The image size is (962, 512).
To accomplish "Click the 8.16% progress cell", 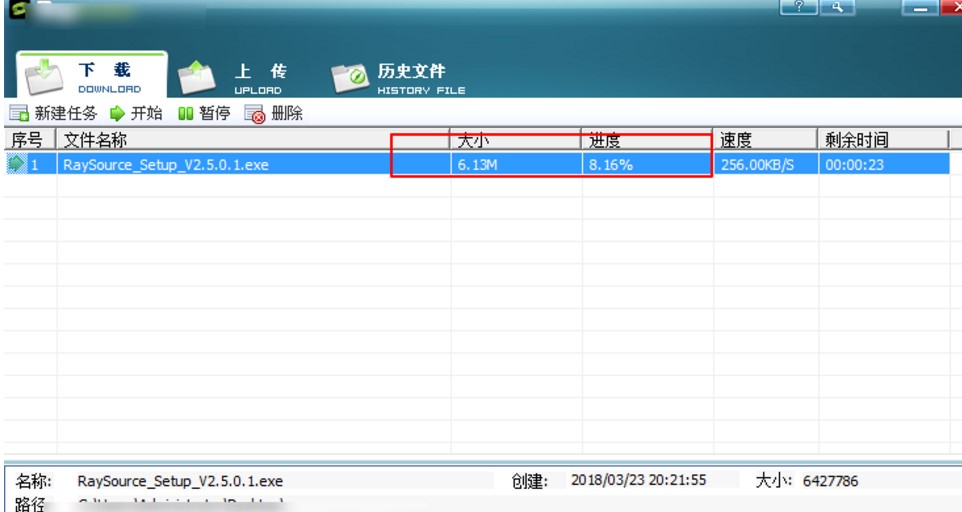I will pyautogui.click(x=647, y=164).
